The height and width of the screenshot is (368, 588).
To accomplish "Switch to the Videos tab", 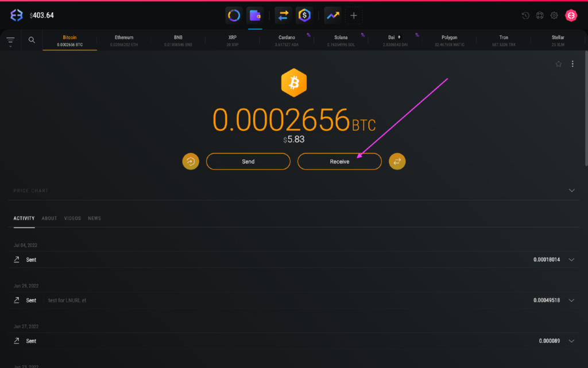I will (72, 218).
